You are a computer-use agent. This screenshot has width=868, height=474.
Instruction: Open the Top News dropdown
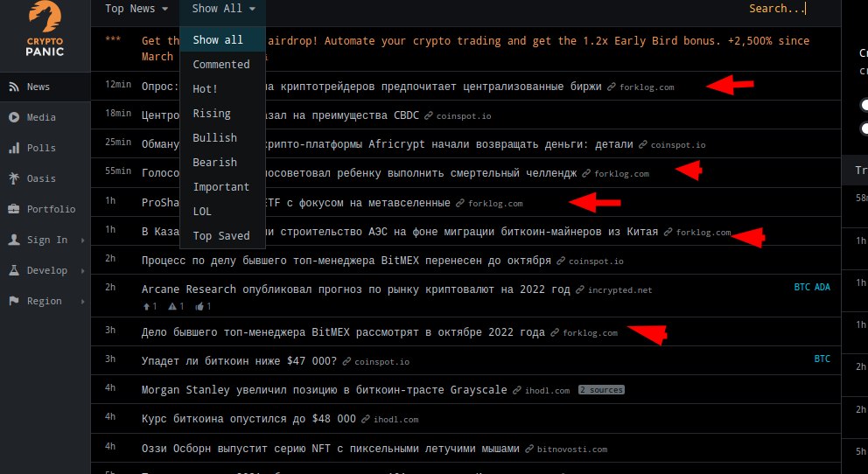136,9
